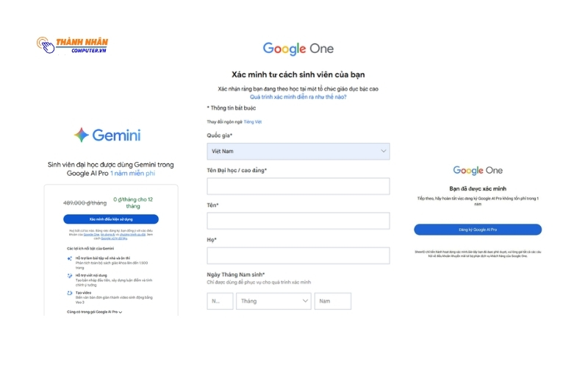Click the homework help sparkle icon

tap(69, 258)
